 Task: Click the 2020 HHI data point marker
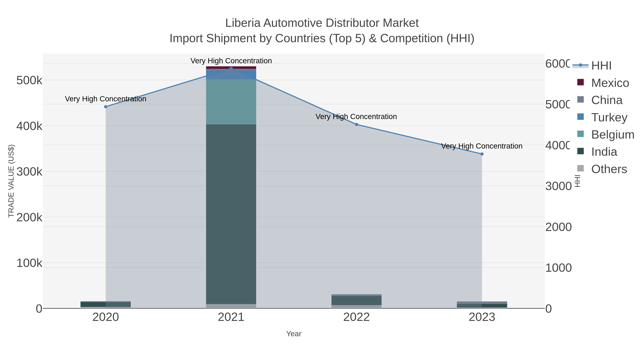tap(106, 107)
